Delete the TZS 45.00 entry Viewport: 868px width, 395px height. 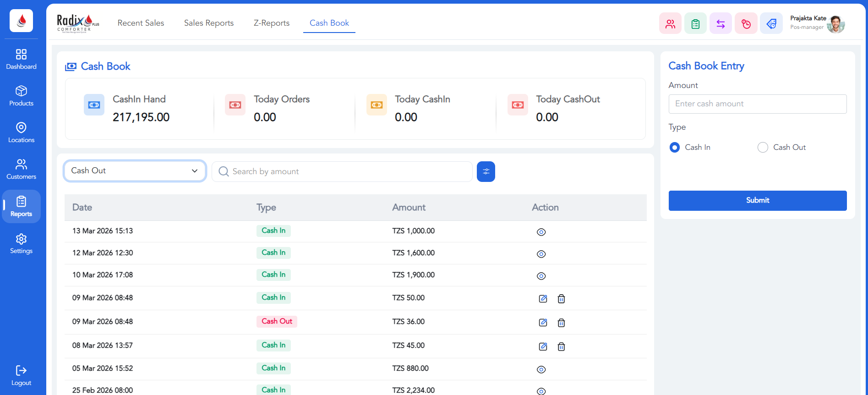pos(561,347)
